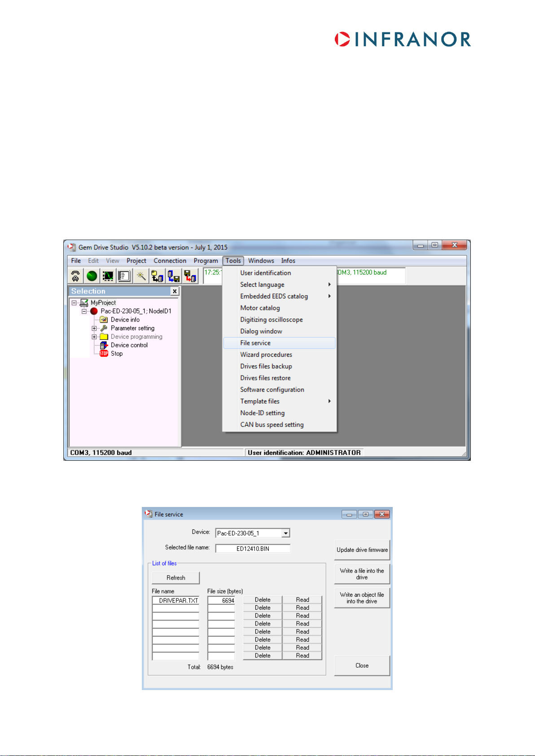Click File service in the Tools menu

(280, 343)
